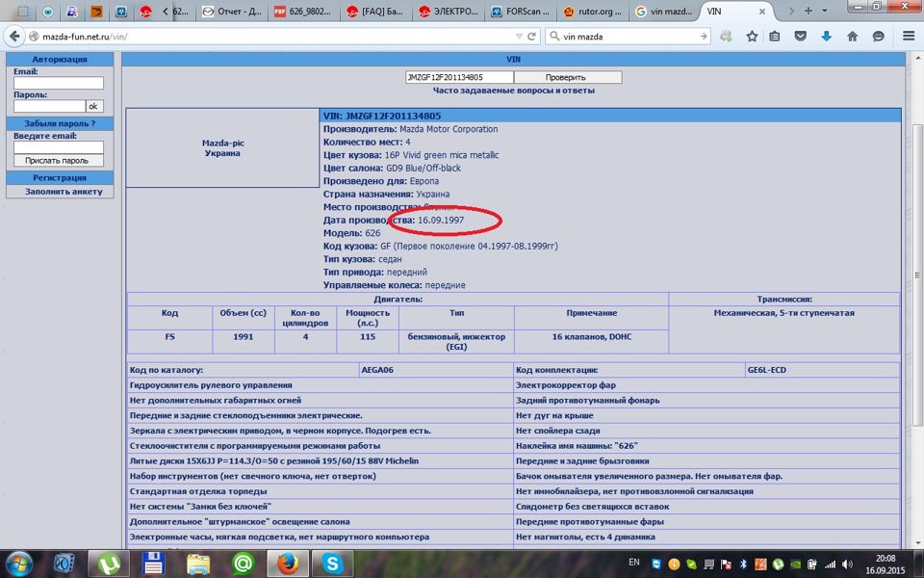
Task: Switch to the rutor.org tab
Action: point(592,12)
